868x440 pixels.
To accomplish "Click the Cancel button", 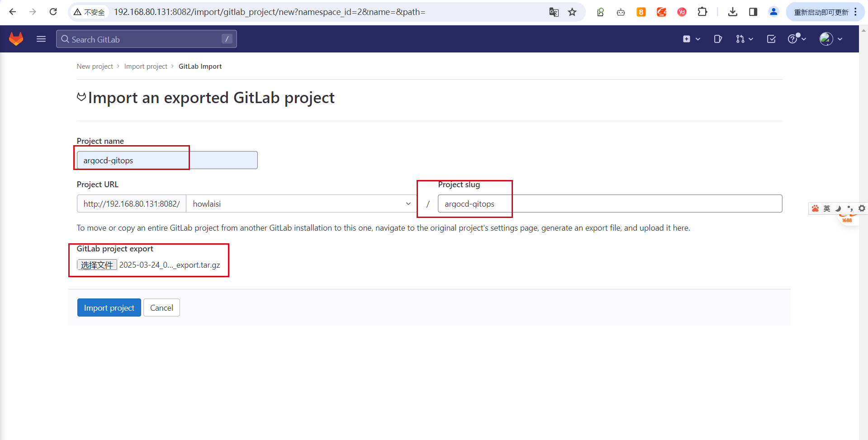I will pyautogui.click(x=161, y=308).
